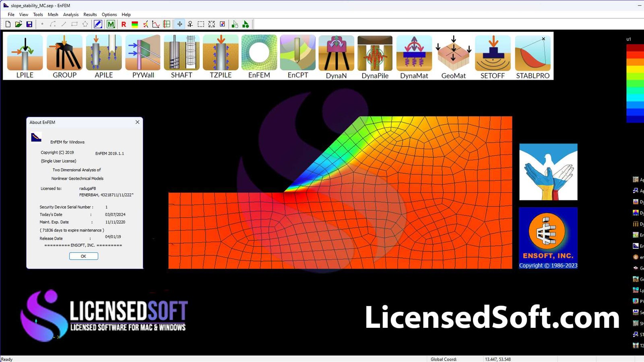Click the zoom extents icon
This screenshot has width=644, height=362.
coord(212,24)
